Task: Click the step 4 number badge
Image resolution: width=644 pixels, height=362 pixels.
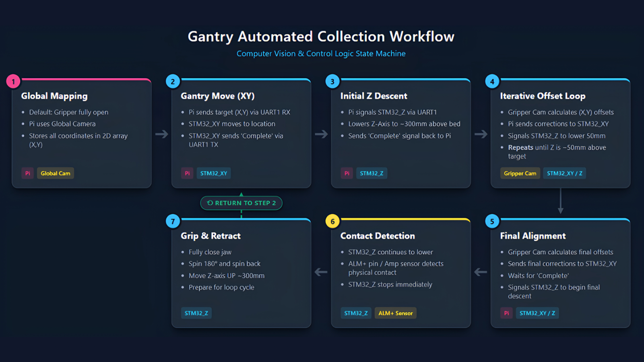Action: click(492, 82)
